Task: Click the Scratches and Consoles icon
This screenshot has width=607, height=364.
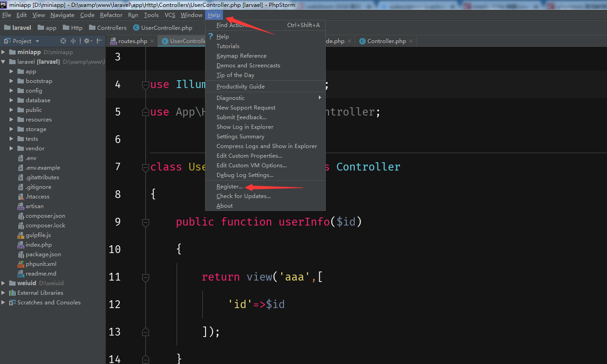Action: click(12, 303)
